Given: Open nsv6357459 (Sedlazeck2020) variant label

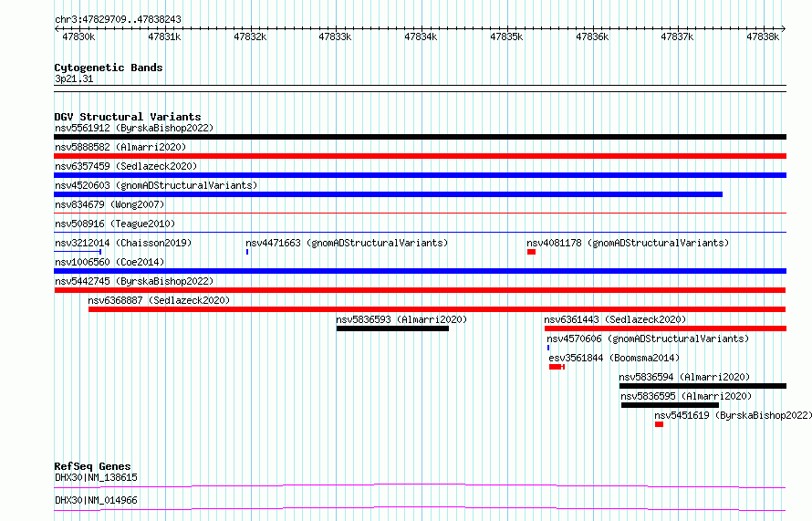Looking at the screenshot, I should (x=126, y=166).
